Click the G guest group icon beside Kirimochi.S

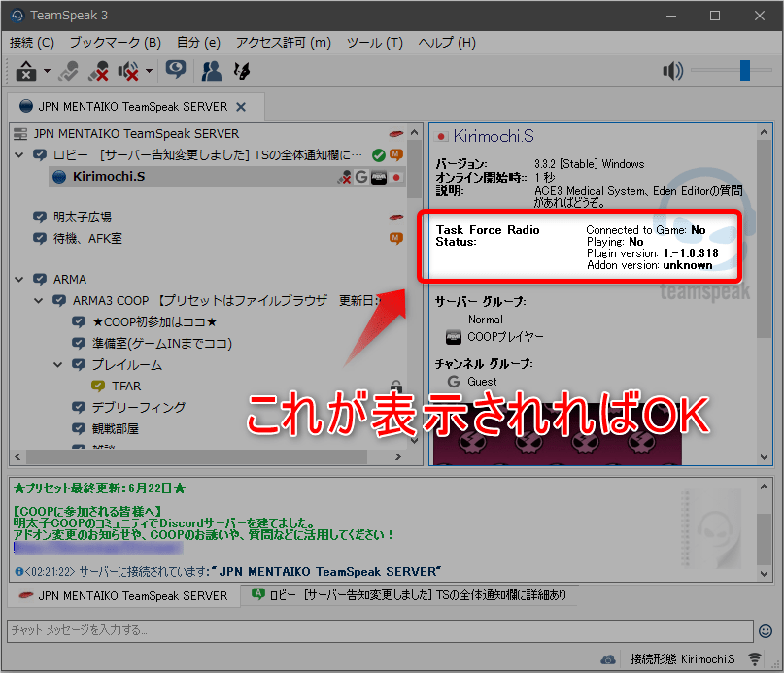(361, 177)
